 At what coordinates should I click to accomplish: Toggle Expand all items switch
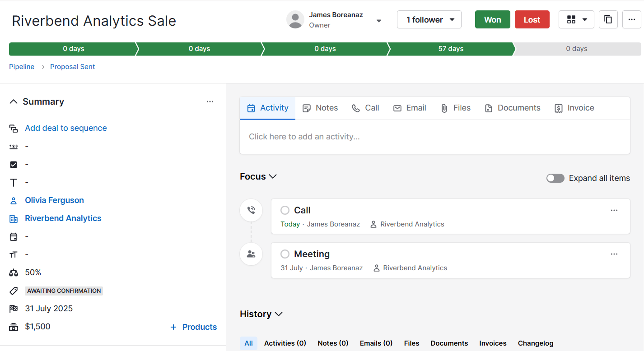pos(555,178)
